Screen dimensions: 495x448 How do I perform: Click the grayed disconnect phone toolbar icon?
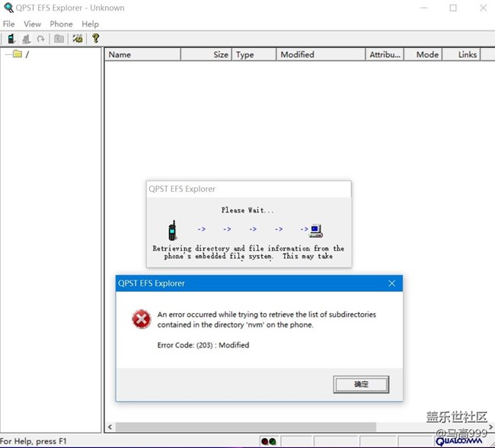click(27, 39)
